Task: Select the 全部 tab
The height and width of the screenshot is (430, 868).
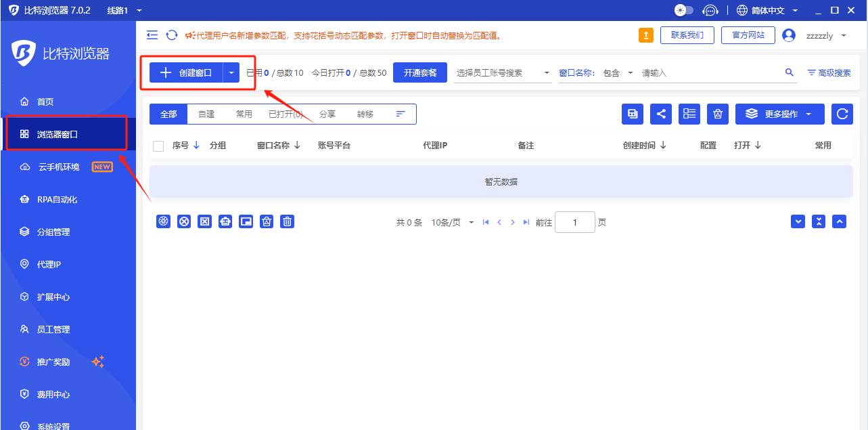Action: (x=168, y=114)
